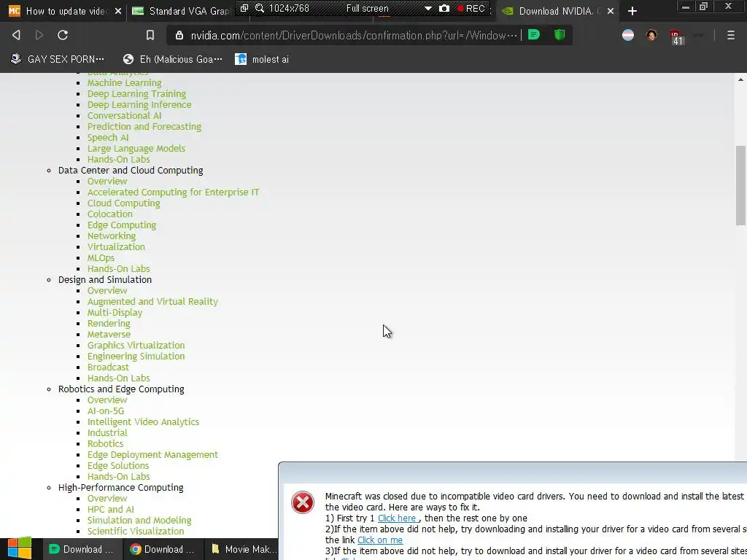Screen dimensions: 747x560
Task: Switch to the Chrome 'Download' taskbar item
Action: click(162, 549)
